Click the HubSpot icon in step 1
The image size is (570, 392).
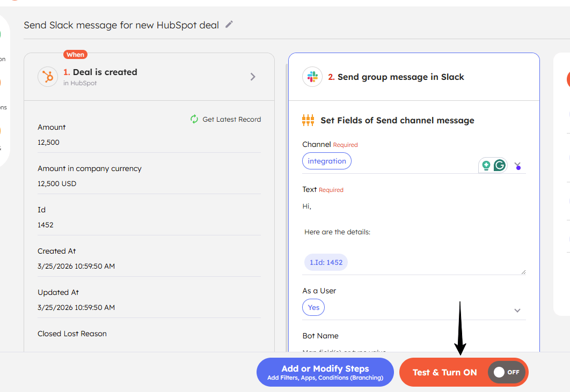click(48, 77)
